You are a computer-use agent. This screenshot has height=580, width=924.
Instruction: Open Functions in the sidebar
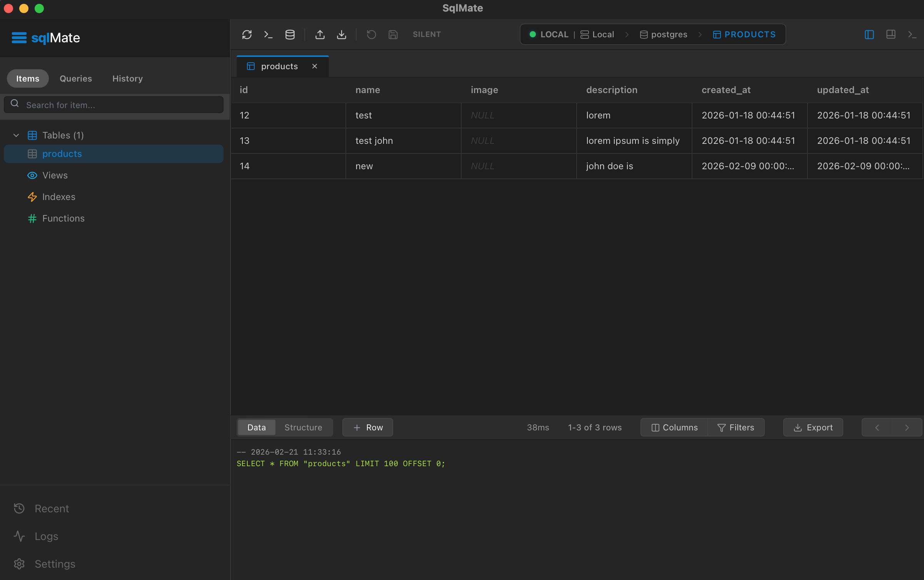[x=63, y=218]
